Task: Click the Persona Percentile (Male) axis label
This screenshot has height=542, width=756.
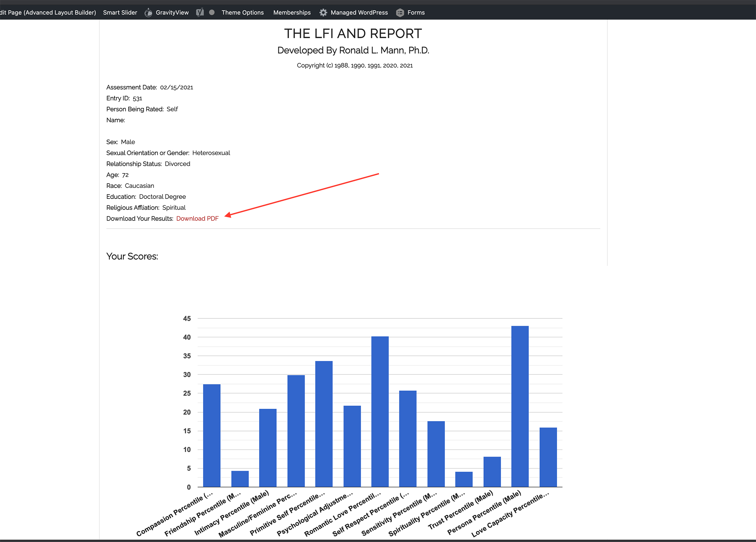Action: (x=484, y=512)
